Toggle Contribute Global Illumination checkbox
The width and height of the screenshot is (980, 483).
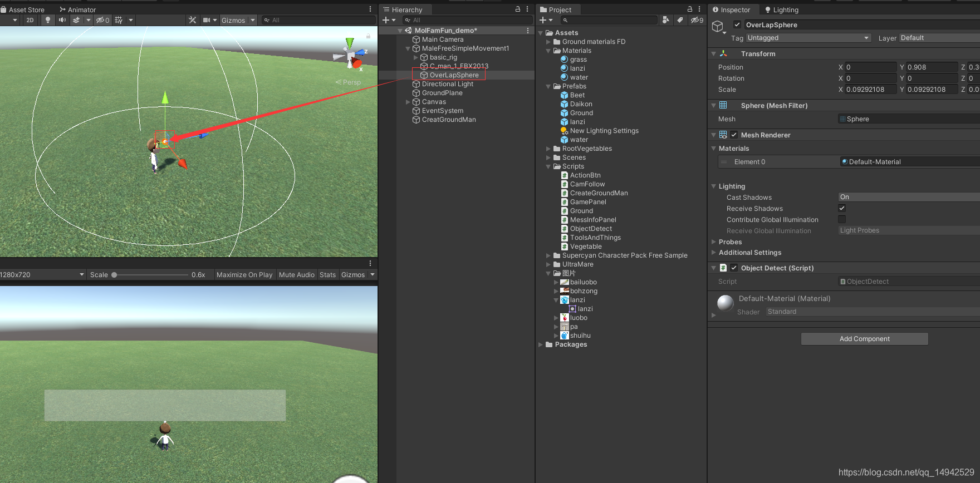tap(842, 219)
